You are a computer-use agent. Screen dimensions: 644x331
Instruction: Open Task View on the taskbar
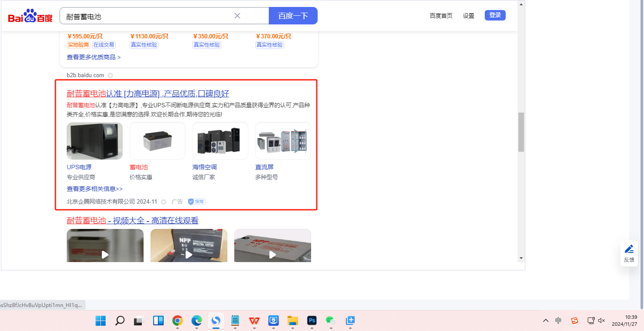(x=139, y=321)
